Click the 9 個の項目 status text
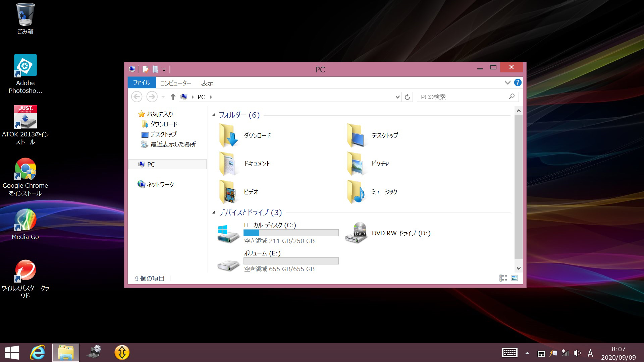 (x=150, y=279)
